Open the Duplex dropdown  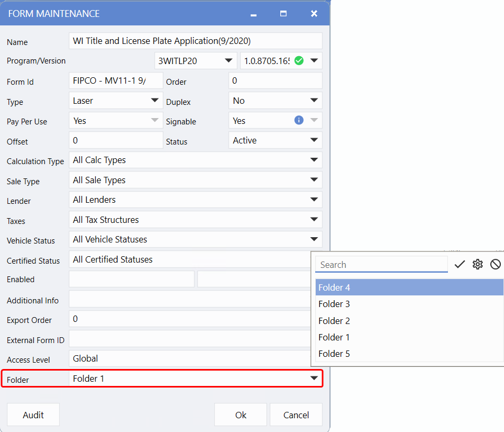tap(314, 100)
